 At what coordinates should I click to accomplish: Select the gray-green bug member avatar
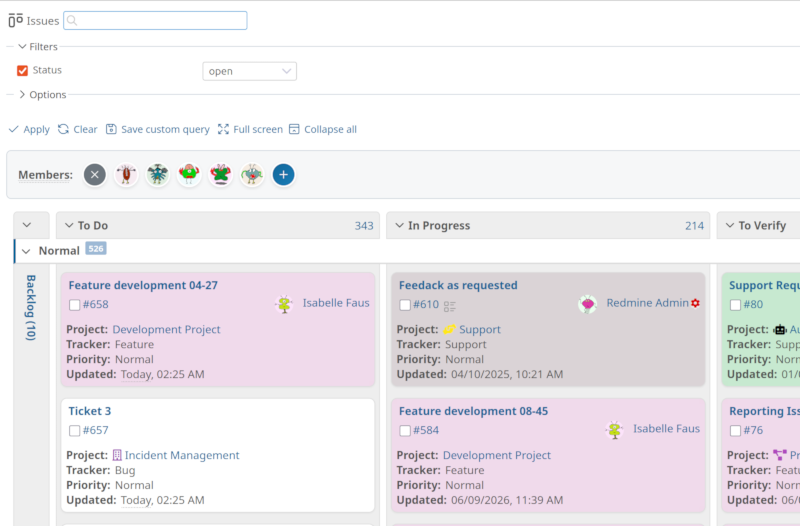click(x=252, y=174)
